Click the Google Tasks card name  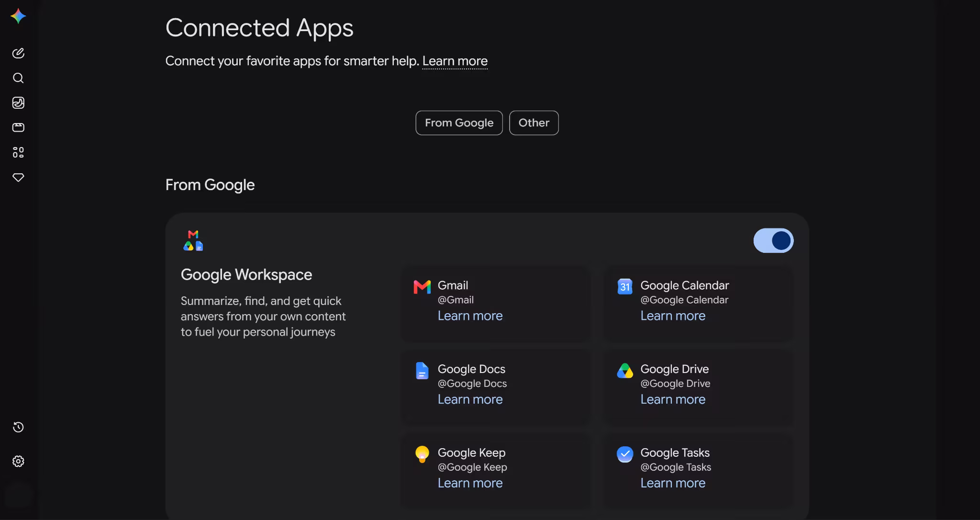point(675,453)
